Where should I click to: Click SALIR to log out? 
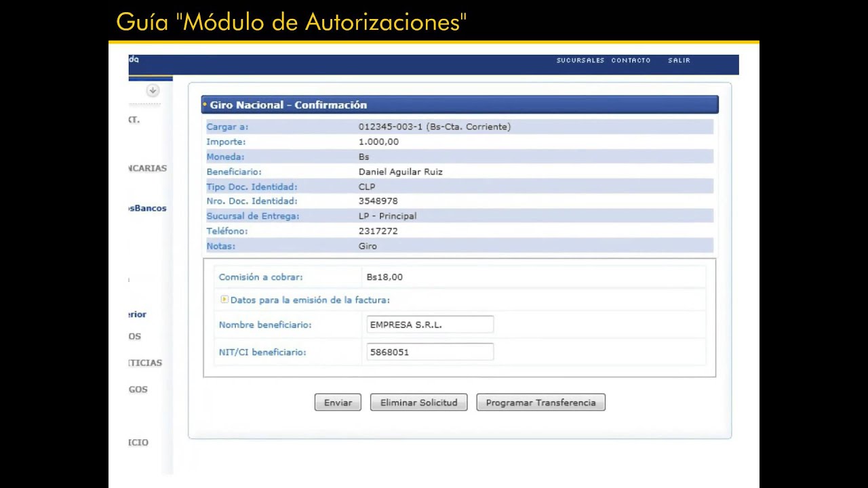point(679,60)
